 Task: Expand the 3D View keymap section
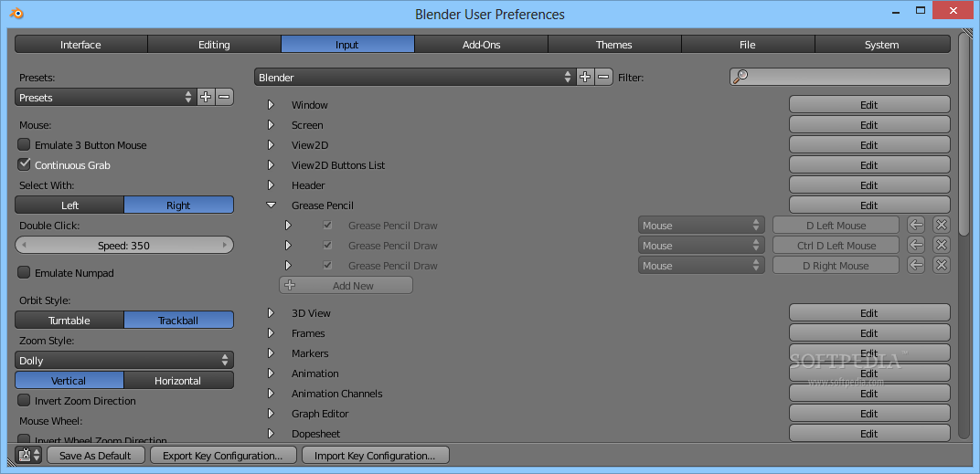point(271,313)
